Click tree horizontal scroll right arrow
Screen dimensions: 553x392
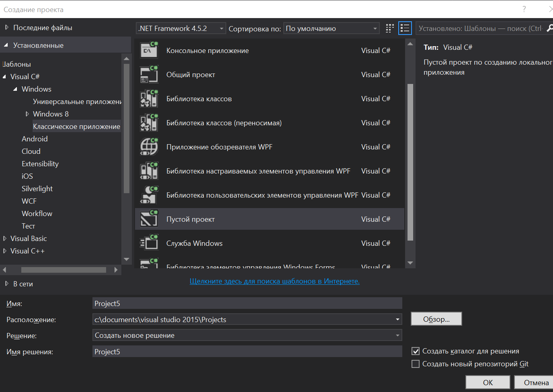(x=116, y=270)
